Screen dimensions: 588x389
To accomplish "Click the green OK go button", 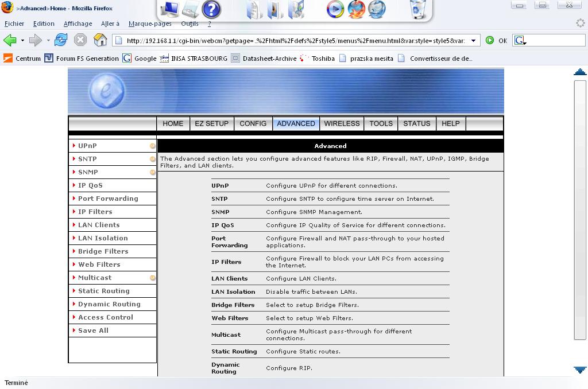I will [490, 40].
